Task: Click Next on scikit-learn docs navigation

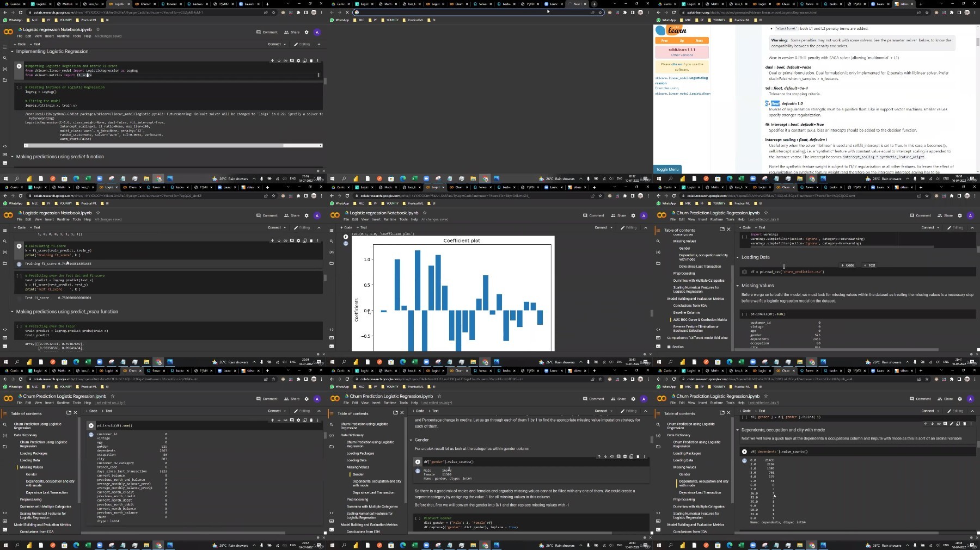Action: tap(699, 40)
